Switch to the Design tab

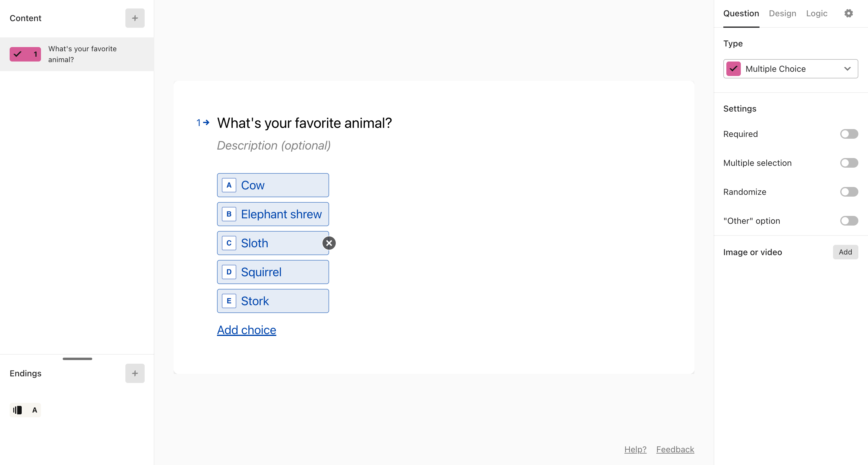(x=782, y=14)
